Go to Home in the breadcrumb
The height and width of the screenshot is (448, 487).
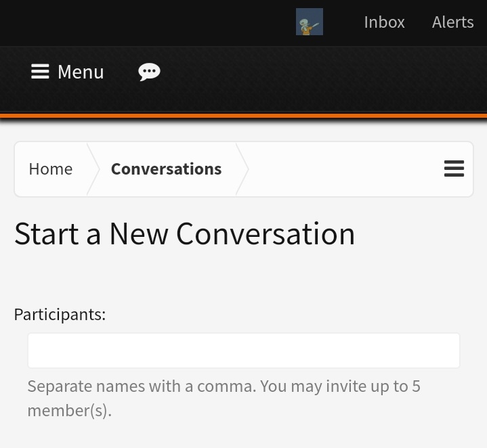(x=51, y=169)
